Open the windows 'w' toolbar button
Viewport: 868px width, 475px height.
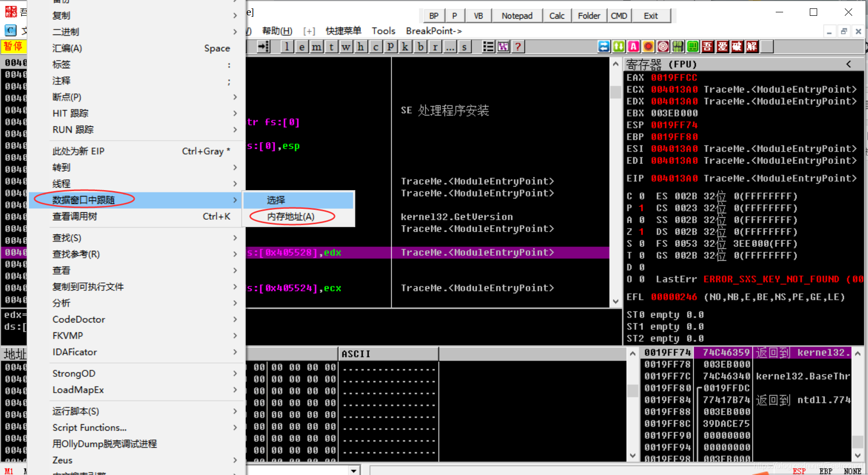[346, 47]
